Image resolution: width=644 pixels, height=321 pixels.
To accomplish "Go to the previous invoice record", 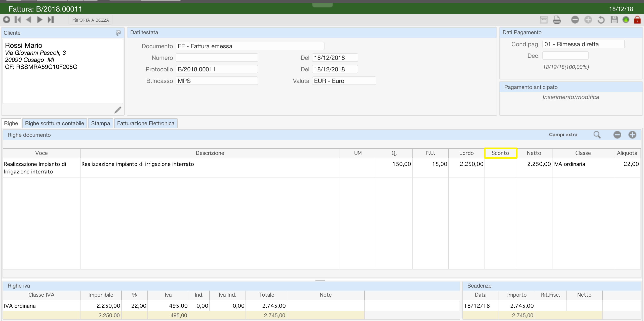I will pos(29,20).
